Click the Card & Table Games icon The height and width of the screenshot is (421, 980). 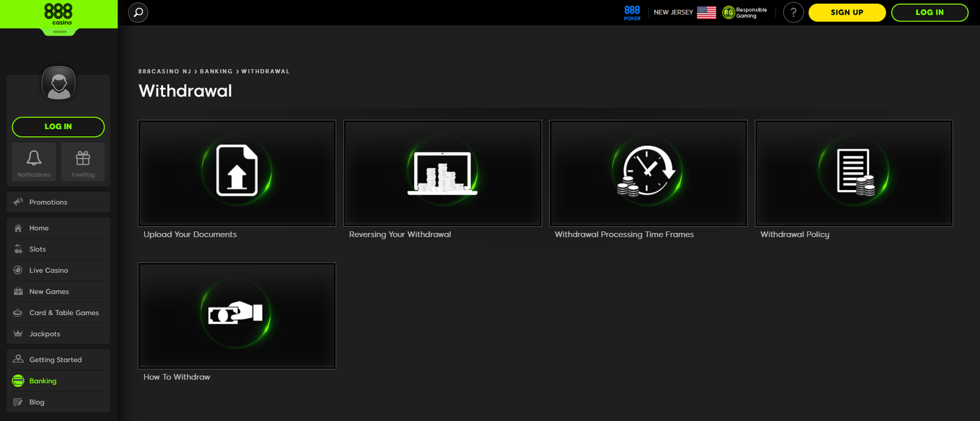(18, 313)
